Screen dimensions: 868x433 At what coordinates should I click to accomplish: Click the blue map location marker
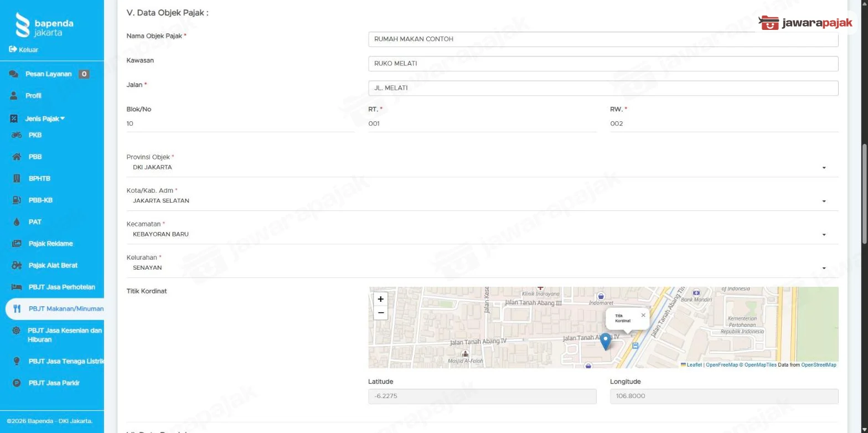click(606, 342)
